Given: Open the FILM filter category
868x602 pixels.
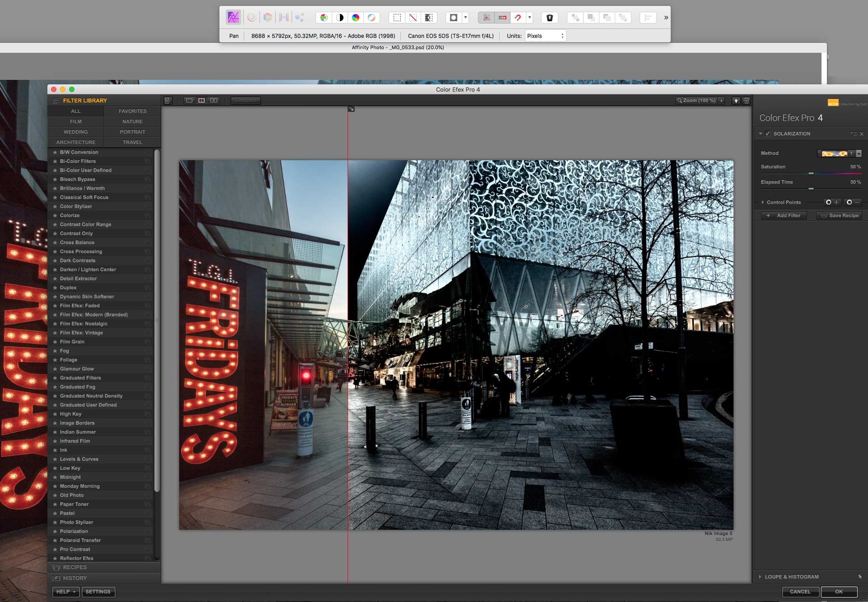Looking at the screenshot, I should click(x=76, y=121).
